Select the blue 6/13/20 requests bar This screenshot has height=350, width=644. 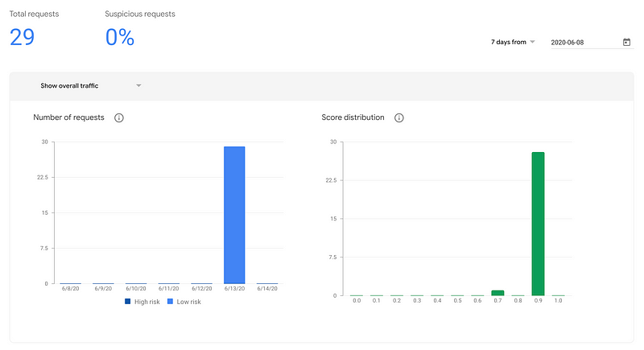pos(234,215)
